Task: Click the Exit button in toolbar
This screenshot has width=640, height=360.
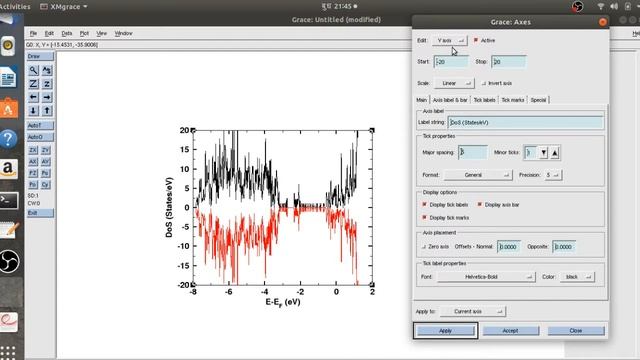Action: pyautogui.click(x=40, y=213)
